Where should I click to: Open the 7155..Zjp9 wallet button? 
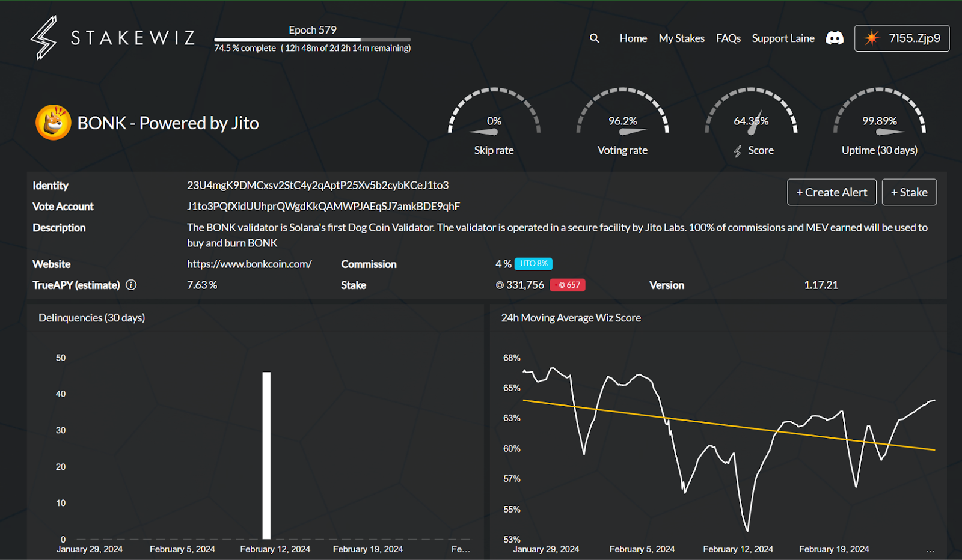coord(902,38)
